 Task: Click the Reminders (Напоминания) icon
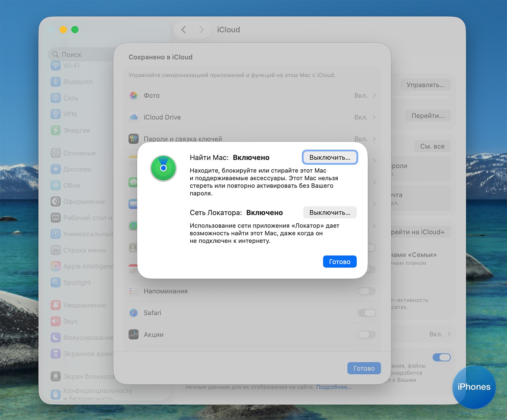[x=134, y=291]
